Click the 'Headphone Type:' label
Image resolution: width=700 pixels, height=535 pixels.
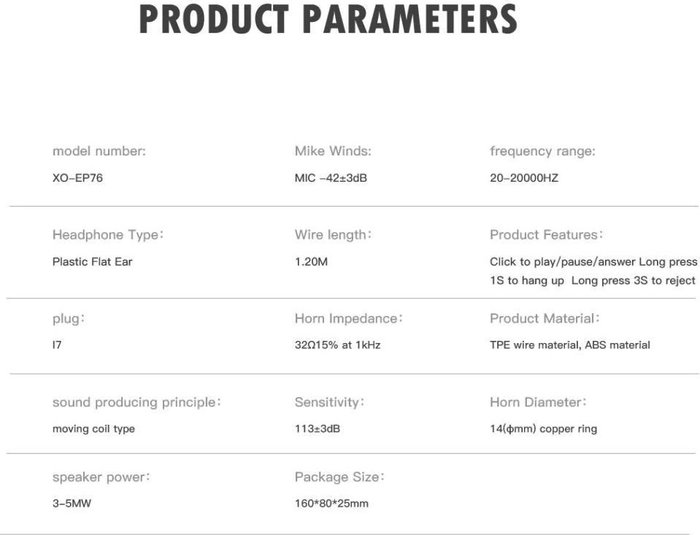tap(107, 234)
